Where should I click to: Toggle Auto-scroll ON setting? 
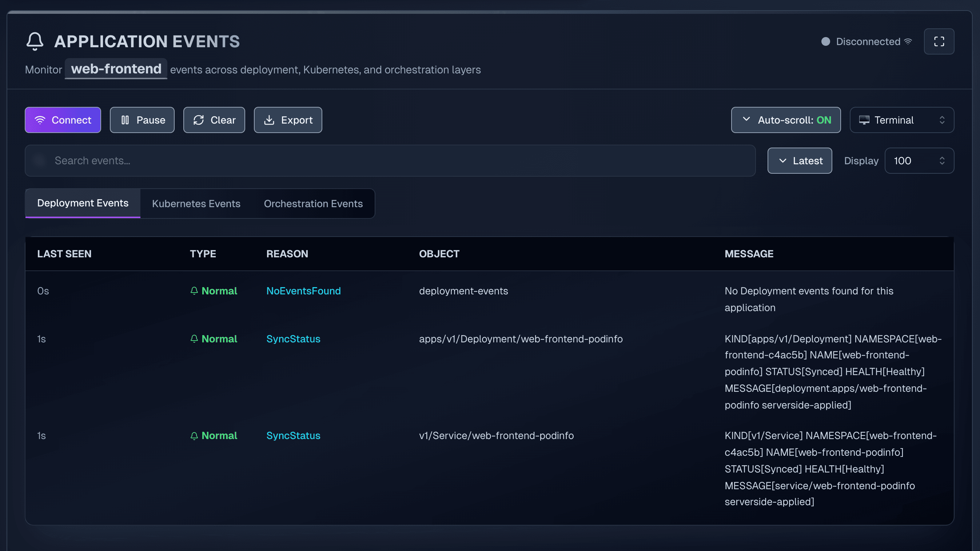pyautogui.click(x=786, y=120)
